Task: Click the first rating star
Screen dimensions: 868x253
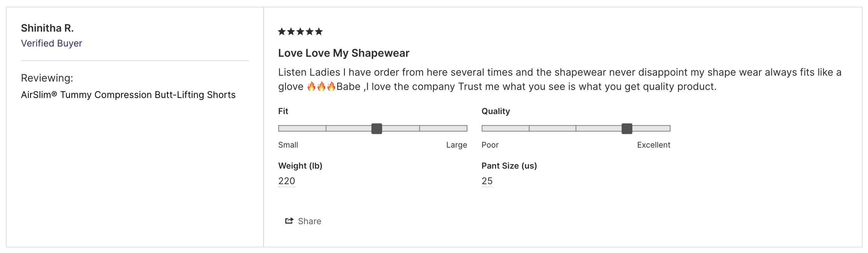Action: pos(282,32)
